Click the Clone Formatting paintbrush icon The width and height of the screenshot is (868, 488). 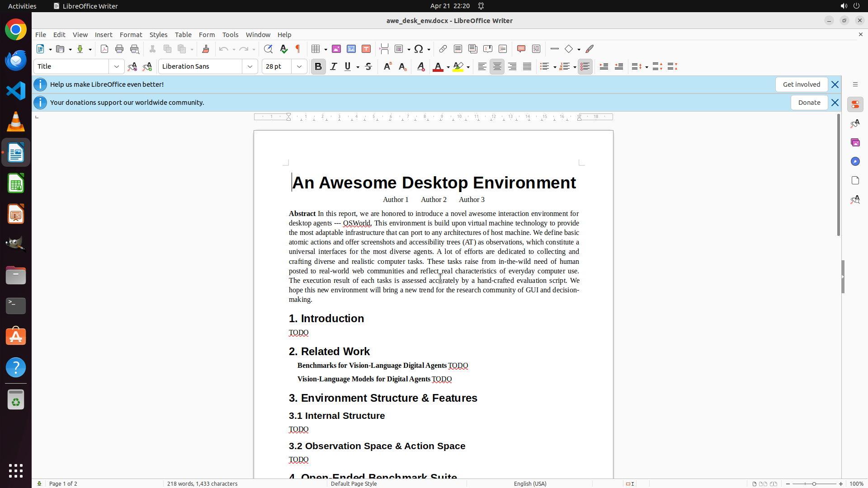click(x=206, y=49)
